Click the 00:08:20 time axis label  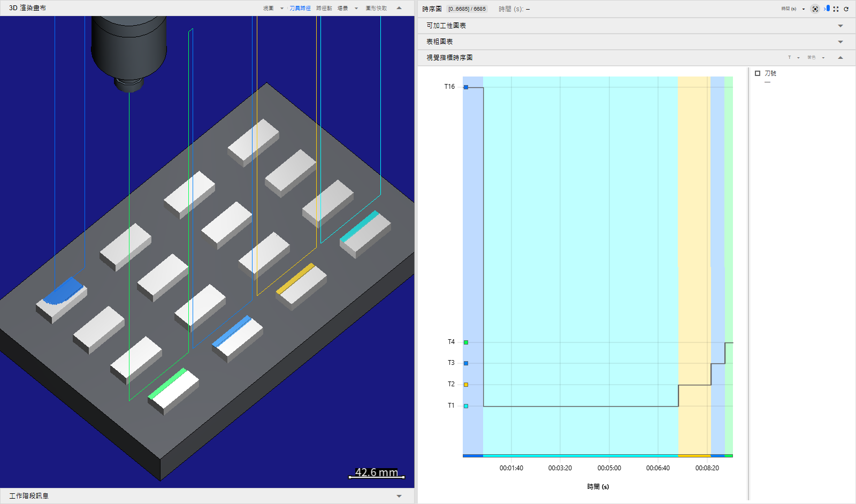click(707, 468)
